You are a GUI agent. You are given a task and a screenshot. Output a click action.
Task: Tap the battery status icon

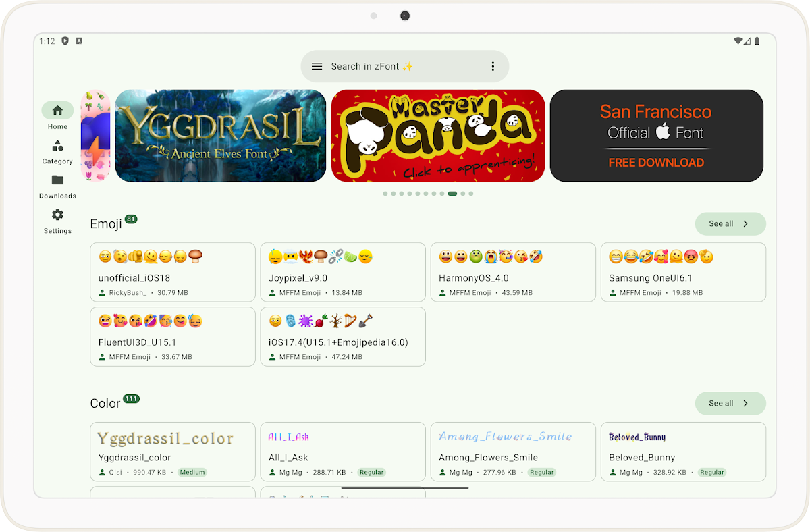(757, 41)
